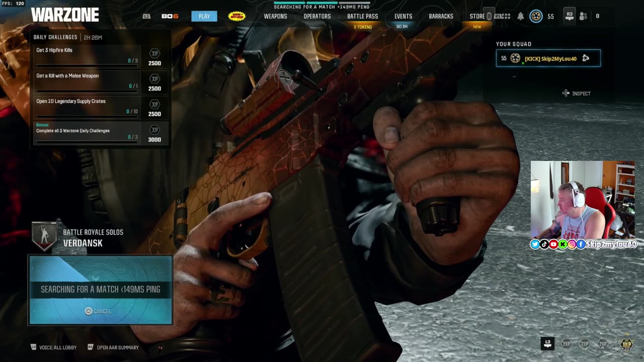This screenshot has height=362, width=644.
Task: Click Open 10 Legendary Supply Crates challenge
Action: (x=102, y=107)
